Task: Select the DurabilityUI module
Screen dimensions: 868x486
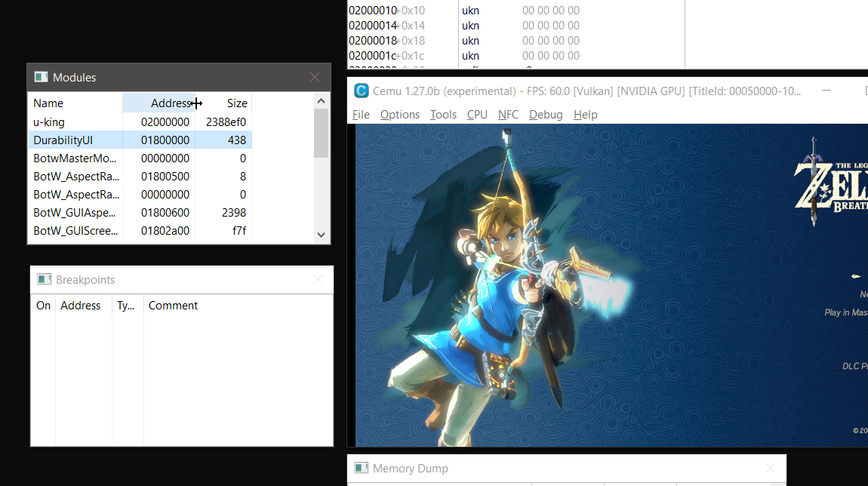Action: [x=75, y=140]
